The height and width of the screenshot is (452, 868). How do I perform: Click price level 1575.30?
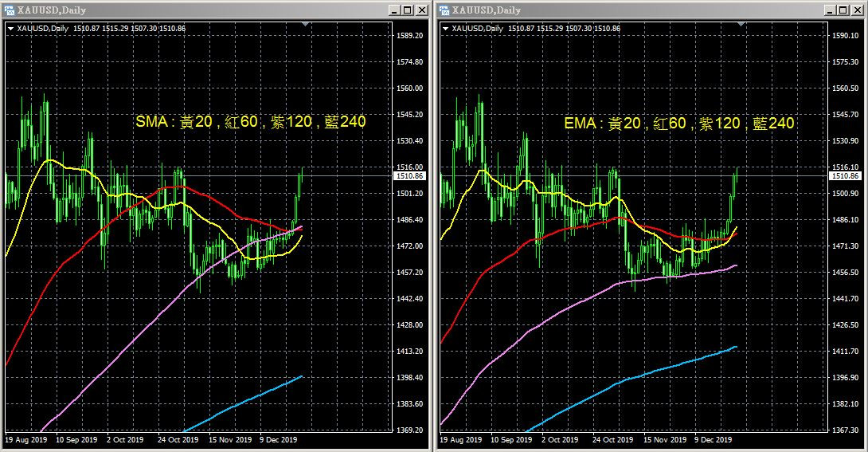pos(845,62)
